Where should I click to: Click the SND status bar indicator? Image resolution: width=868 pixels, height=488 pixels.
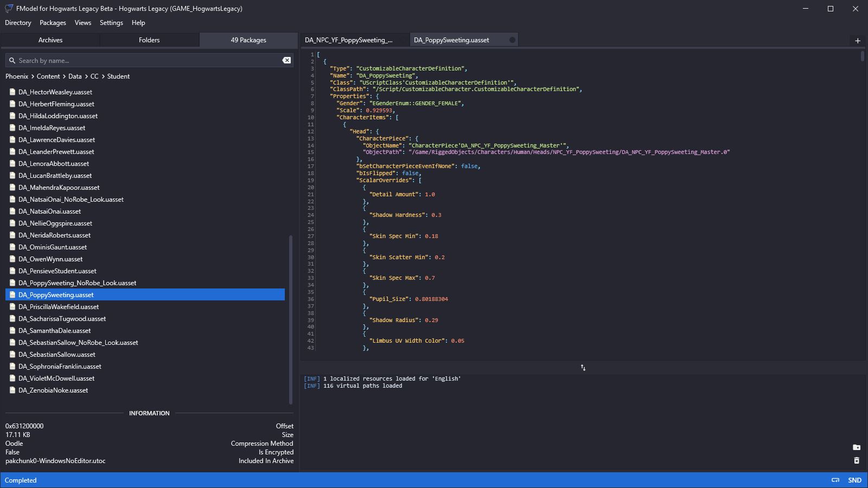[855, 480]
